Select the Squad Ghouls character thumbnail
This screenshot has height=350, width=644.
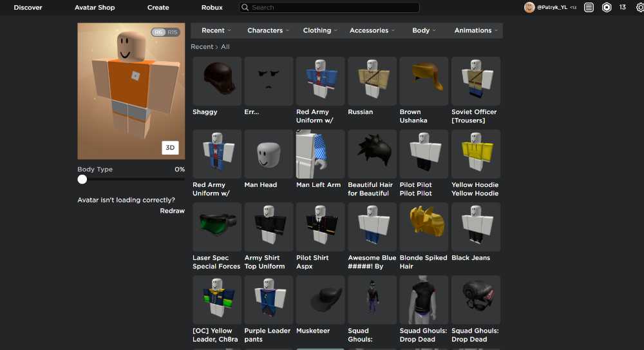coord(372,300)
